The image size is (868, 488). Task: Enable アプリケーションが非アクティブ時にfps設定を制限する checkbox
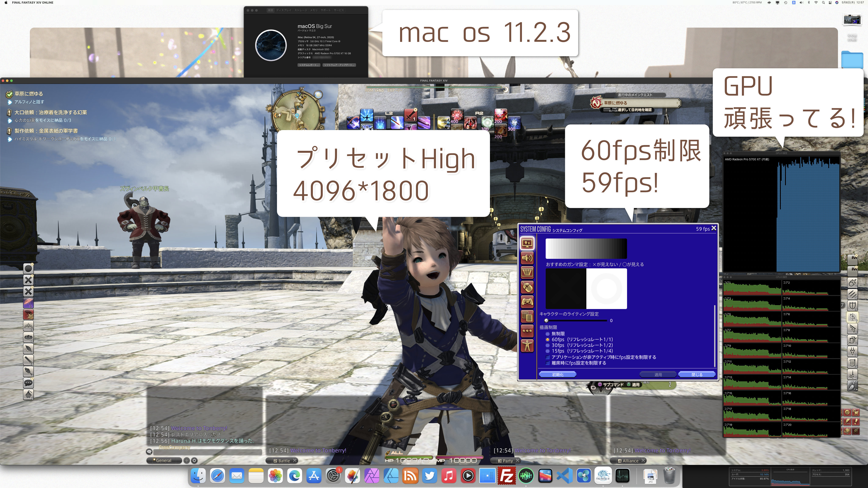tap(601, 357)
